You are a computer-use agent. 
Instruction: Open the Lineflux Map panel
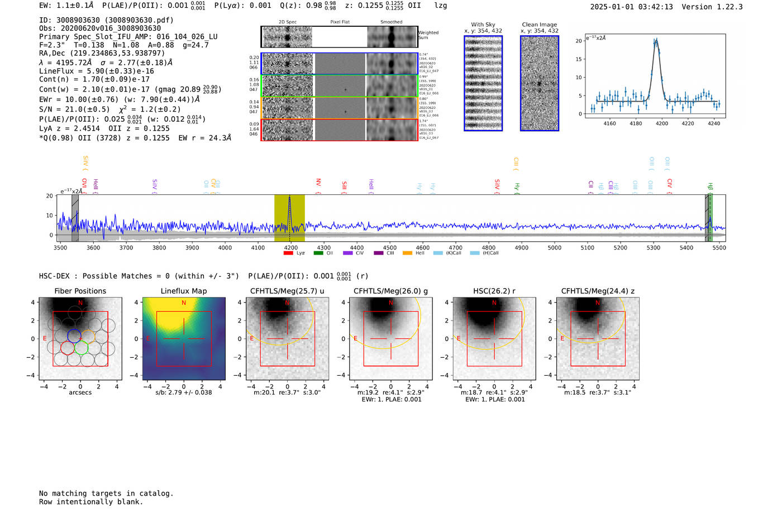[184, 339]
